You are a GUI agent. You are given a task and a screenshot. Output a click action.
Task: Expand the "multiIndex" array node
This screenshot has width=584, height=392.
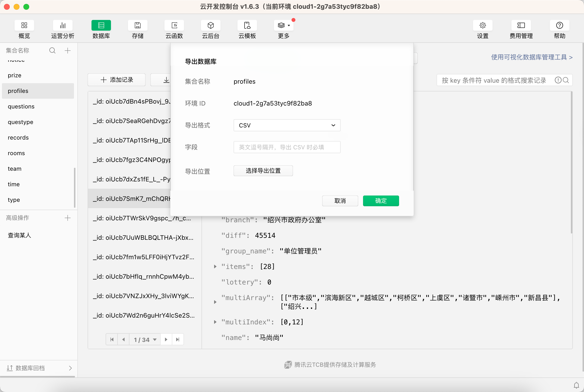(215, 322)
